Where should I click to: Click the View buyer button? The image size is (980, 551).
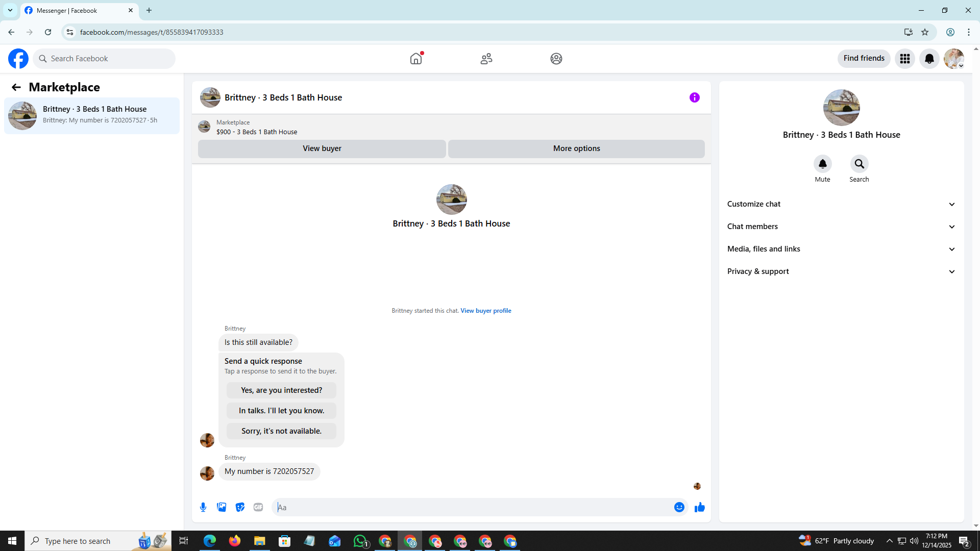point(322,148)
